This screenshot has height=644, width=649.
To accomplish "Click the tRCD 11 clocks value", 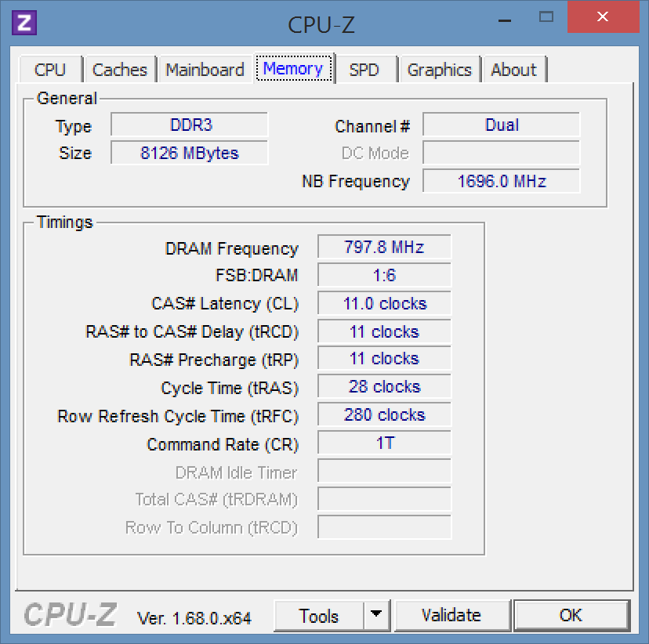I will [x=385, y=331].
